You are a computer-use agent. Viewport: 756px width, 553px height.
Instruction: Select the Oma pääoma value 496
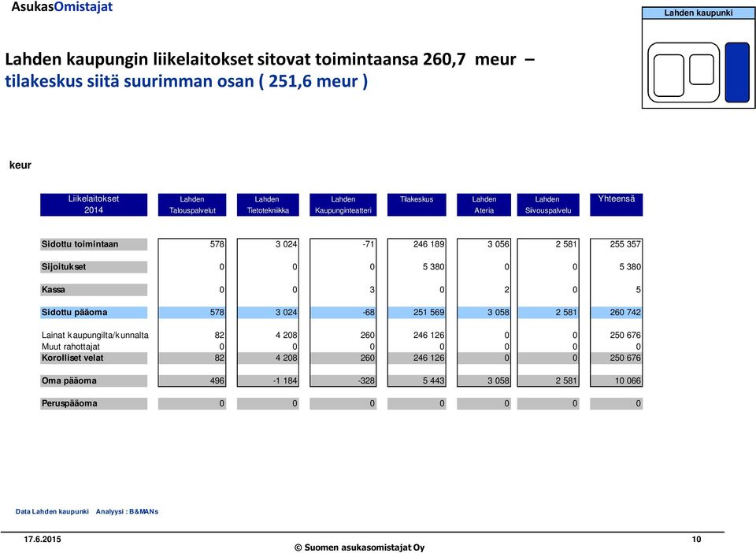217,381
